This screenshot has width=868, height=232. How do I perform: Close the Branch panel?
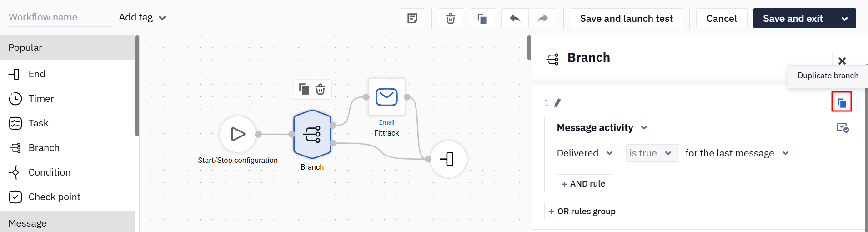pyautogui.click(x=842, y=61)
